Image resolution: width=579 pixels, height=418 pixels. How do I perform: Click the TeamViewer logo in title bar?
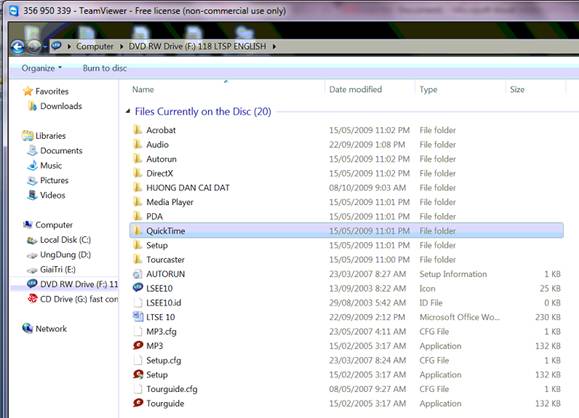(x=14, y=11)
